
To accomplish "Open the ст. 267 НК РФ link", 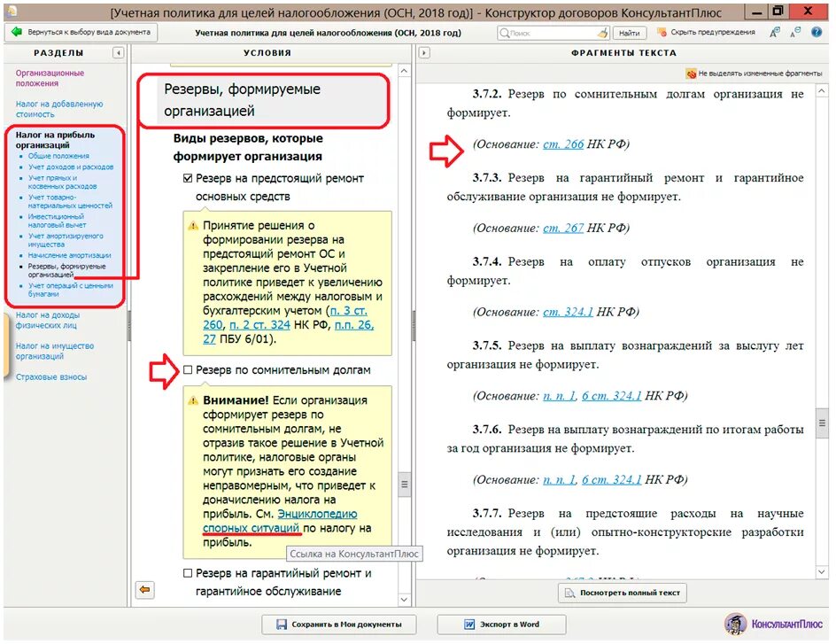I will point(563,229).
